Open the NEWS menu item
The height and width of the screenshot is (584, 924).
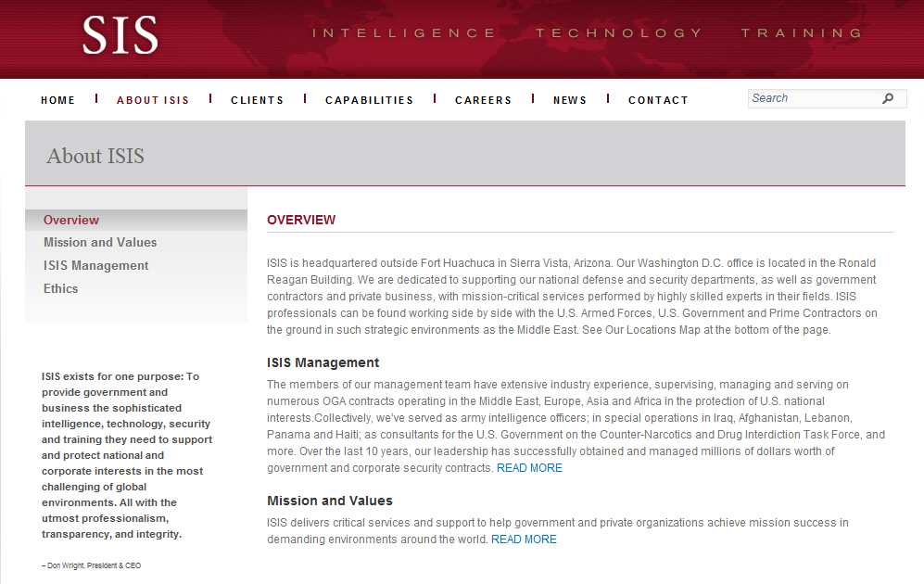coord(570,100)
